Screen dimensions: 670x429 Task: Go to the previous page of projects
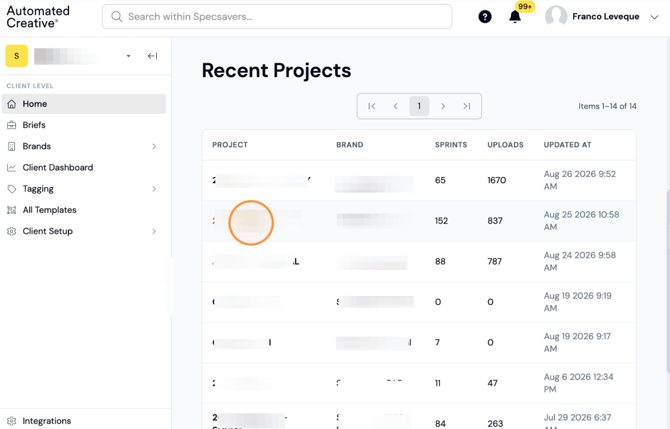395,106
